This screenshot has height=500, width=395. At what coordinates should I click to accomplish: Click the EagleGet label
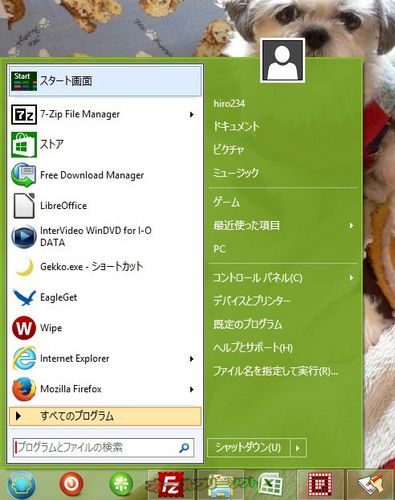tap(59, 298)
